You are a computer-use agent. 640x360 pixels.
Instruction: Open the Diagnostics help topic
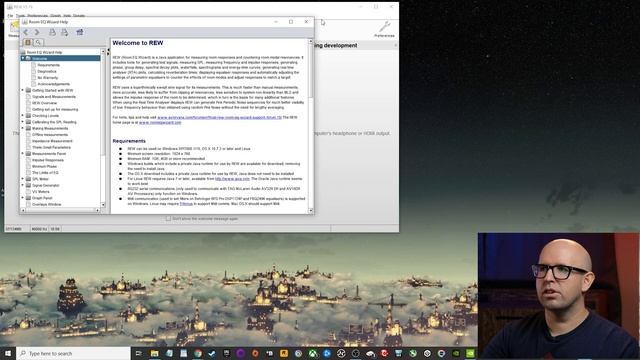[47, 71]
